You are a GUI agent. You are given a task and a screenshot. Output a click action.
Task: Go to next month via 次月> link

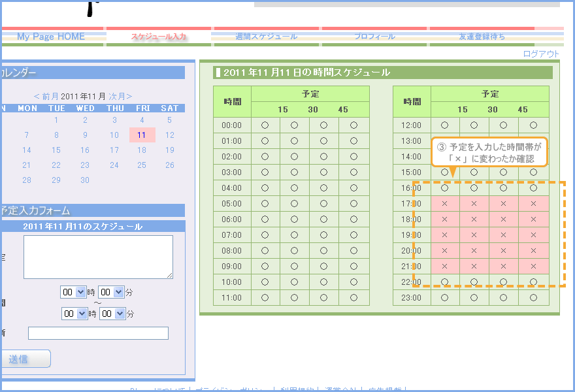pos(121,96)
